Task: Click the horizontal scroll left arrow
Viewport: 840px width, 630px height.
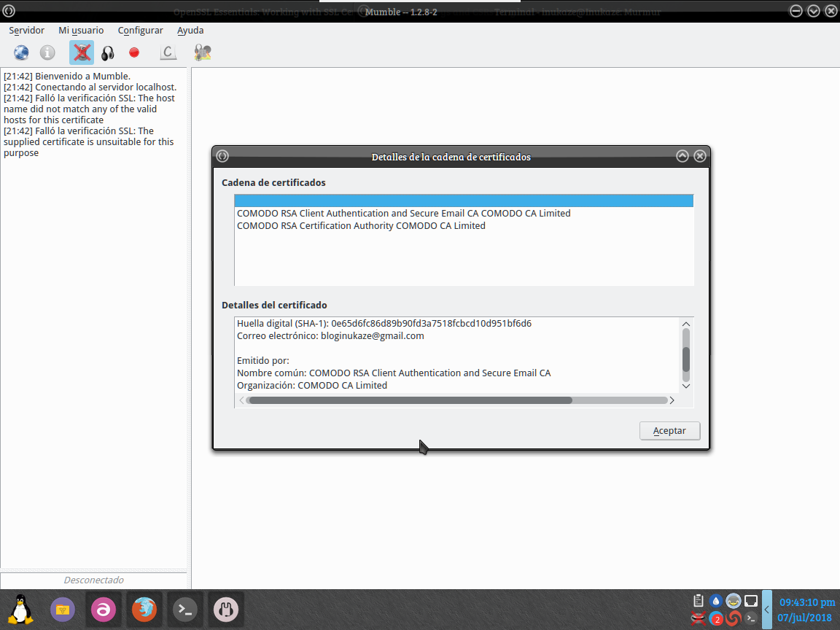Action: point(241,400)
